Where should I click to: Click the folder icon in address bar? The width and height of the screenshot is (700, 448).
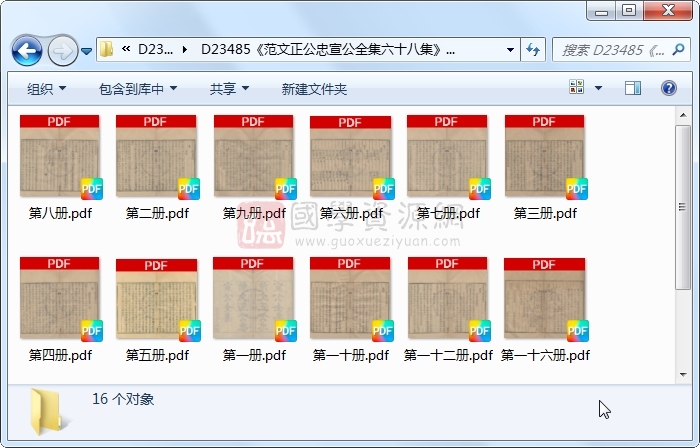click(106, 49)
